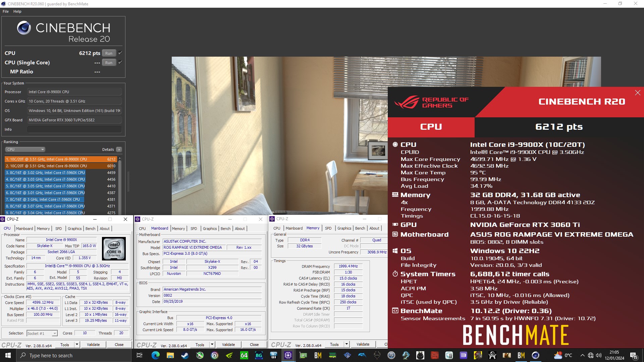644x362 pixels.
Task: Click Validate in middle CPU-Z window
Action: [228, 345]
